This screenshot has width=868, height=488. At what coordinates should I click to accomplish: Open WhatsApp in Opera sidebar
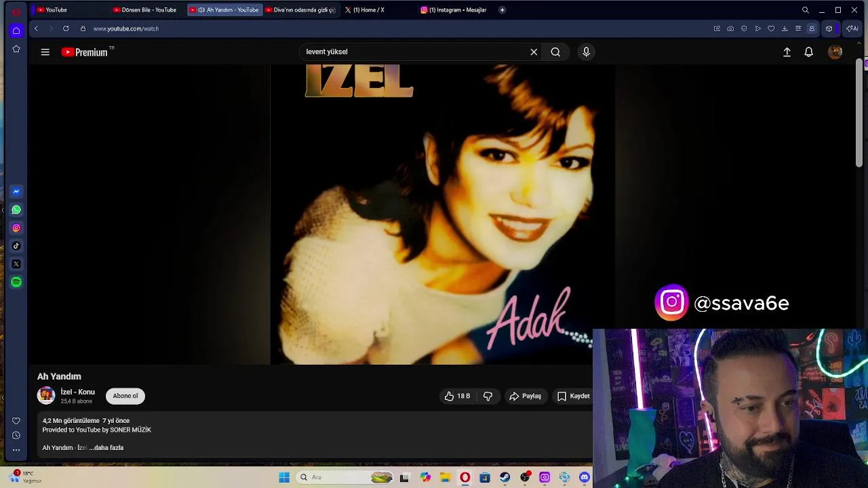16,210
